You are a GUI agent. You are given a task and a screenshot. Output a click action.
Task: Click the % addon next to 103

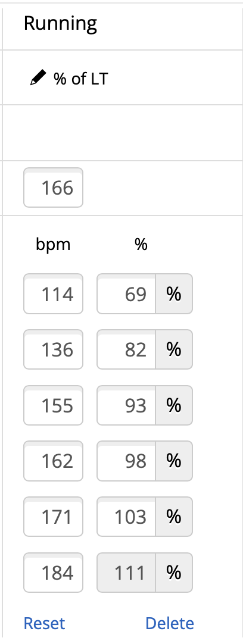coord(174,517)
